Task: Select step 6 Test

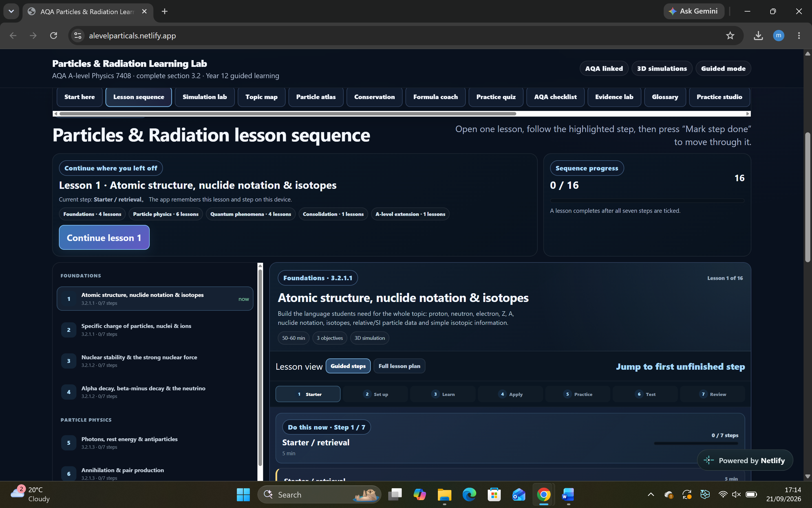Action: [645, 394]
